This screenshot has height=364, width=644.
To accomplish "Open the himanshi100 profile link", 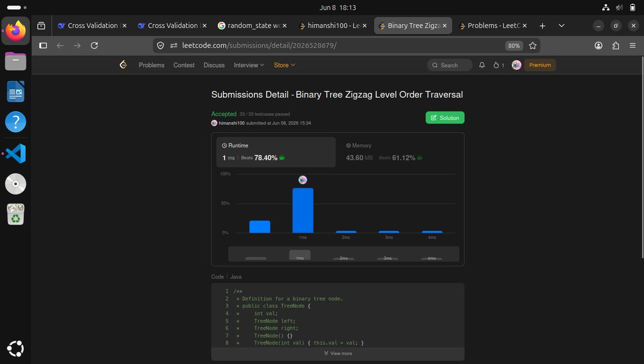I will tap(231, 123).
